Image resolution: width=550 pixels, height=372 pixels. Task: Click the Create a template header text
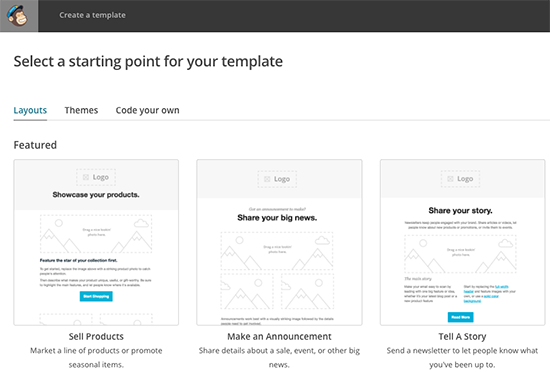coord(92,15)
